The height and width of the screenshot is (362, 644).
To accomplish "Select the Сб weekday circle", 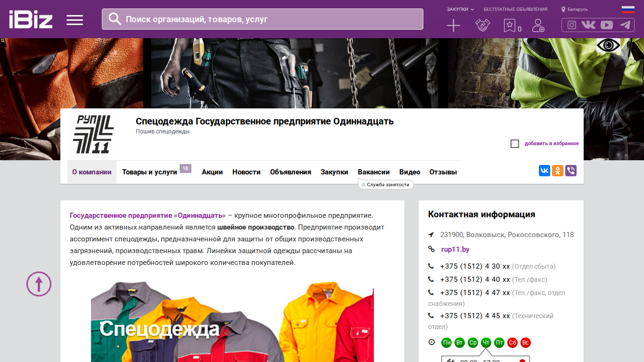I will coord(512,343).
